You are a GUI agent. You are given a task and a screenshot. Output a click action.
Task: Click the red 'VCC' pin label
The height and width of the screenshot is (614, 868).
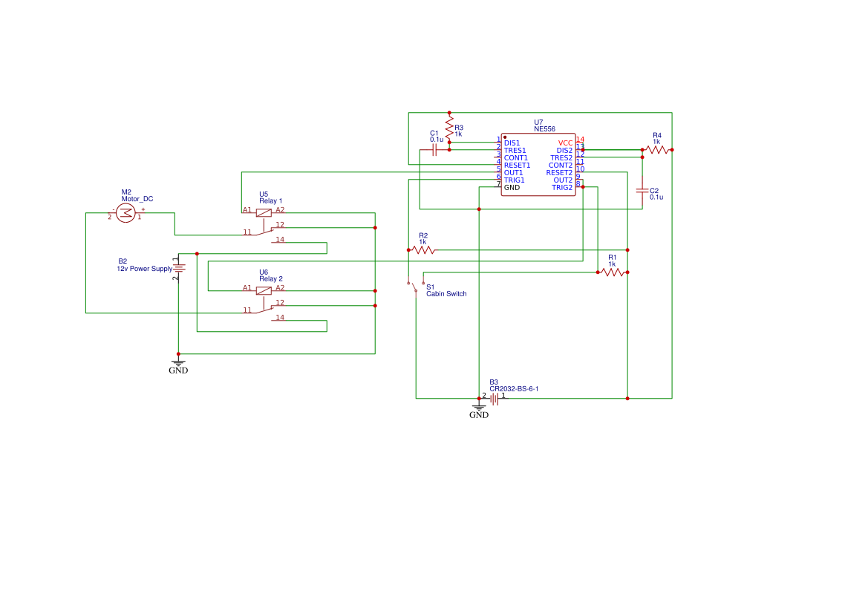[x=565, y=143]
